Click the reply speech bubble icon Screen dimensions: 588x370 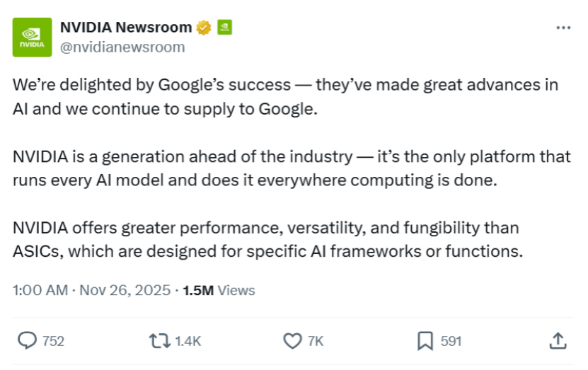(x=27, y=341)
